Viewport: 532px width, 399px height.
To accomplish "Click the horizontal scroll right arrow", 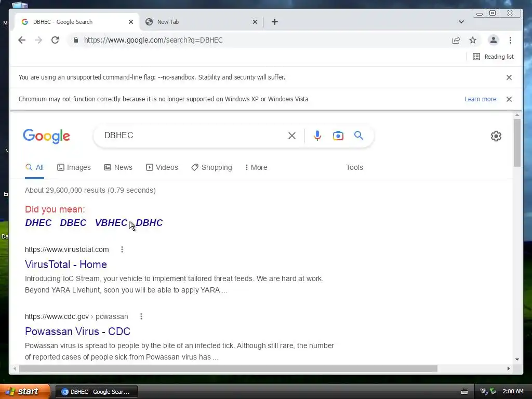I will [x=508, y=368].
